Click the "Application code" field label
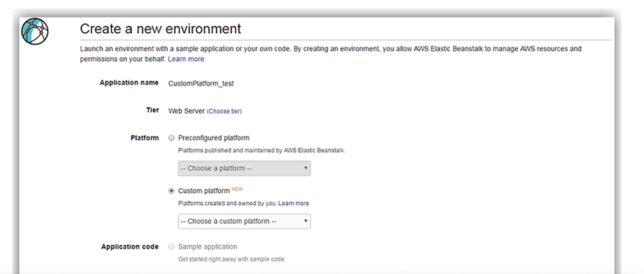This screenshot has width=644, height=274. (130, 247)
